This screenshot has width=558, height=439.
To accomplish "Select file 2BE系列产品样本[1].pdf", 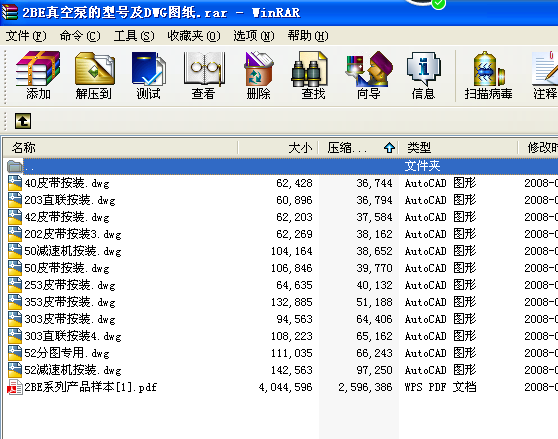I will (90, 387).
